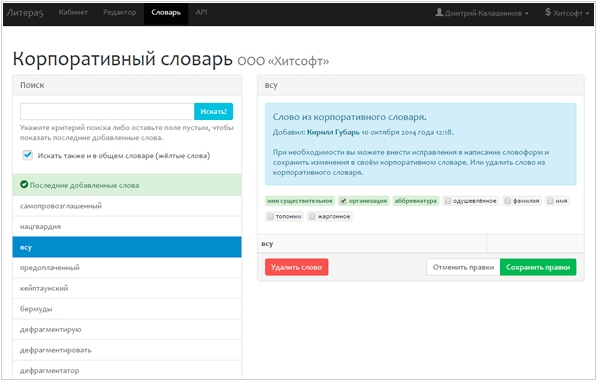Image resolution: width=596 pixels, height=380 pixels.
Task: Expand the Хитсофт account dropdown
Action: 567,13
